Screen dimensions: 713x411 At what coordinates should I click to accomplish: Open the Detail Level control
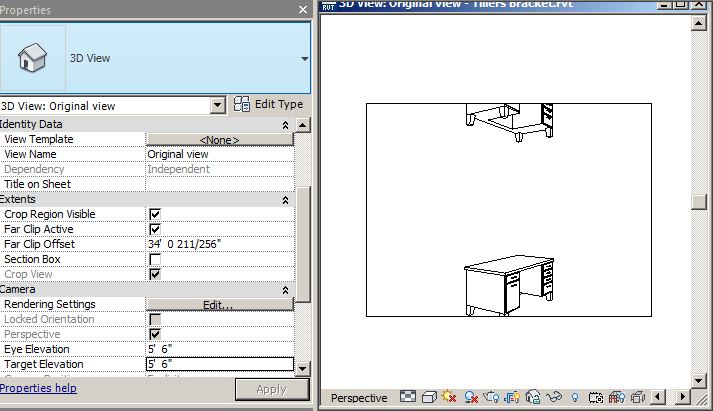407,397
